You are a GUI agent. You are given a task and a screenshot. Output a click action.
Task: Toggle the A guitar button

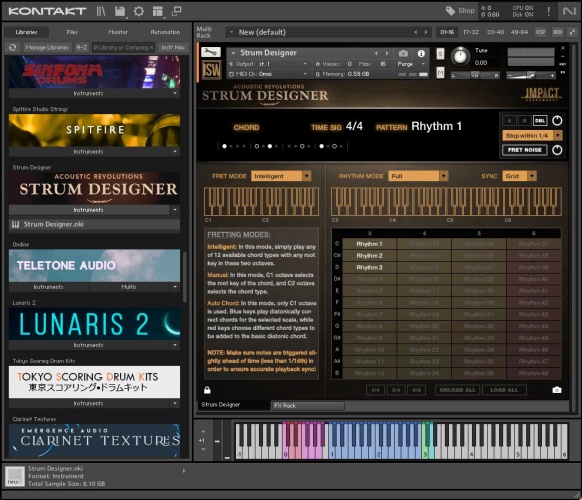pos(509,121)
